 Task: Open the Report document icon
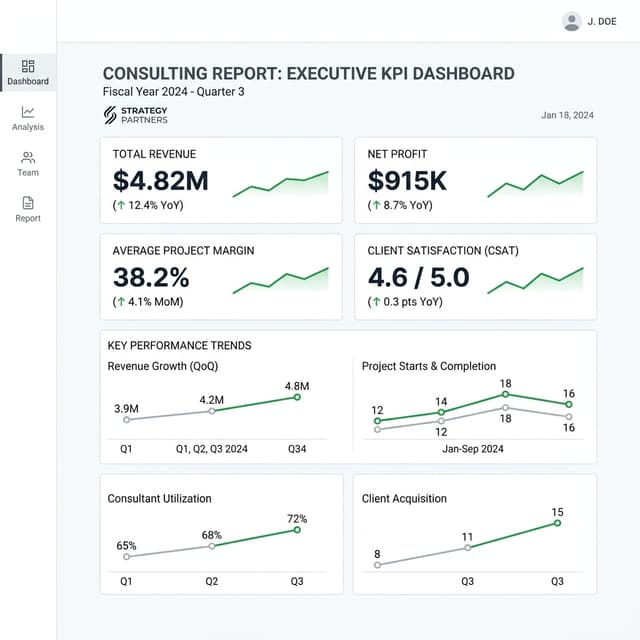tap(28, 203)
